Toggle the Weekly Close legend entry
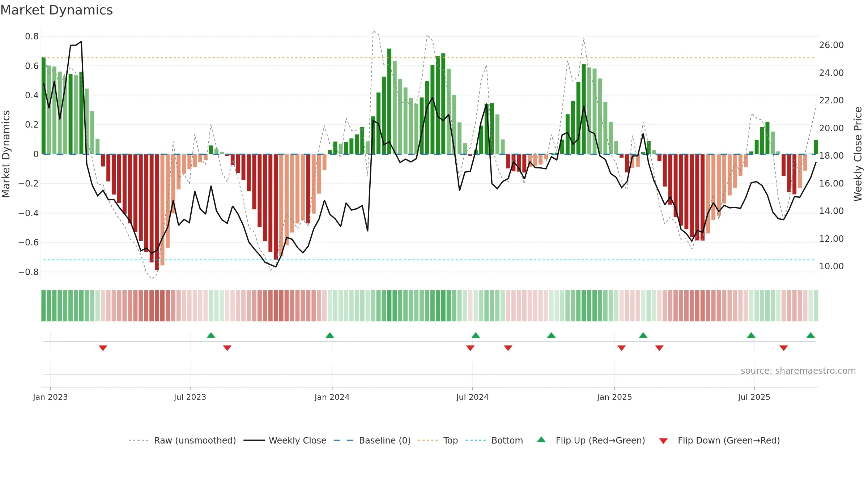Viewport: 868px width, 488px height. [285, 440]
